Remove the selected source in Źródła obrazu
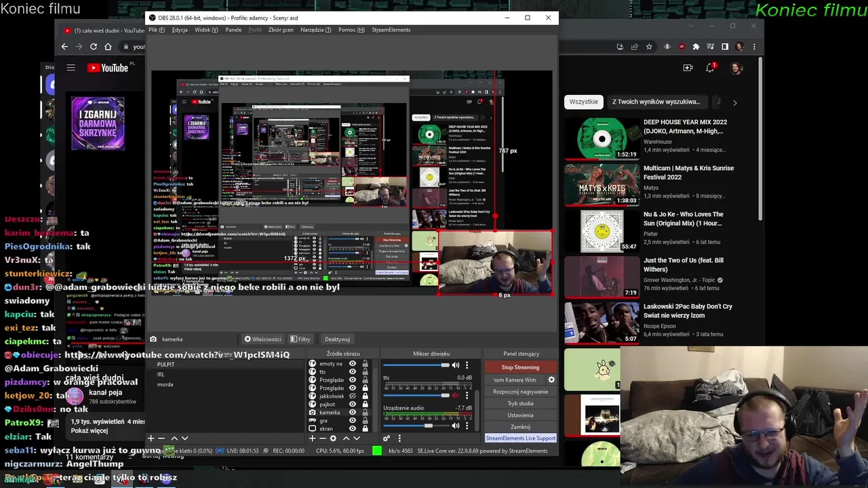This screenshot has height=488, width=868. coord(322,439)
